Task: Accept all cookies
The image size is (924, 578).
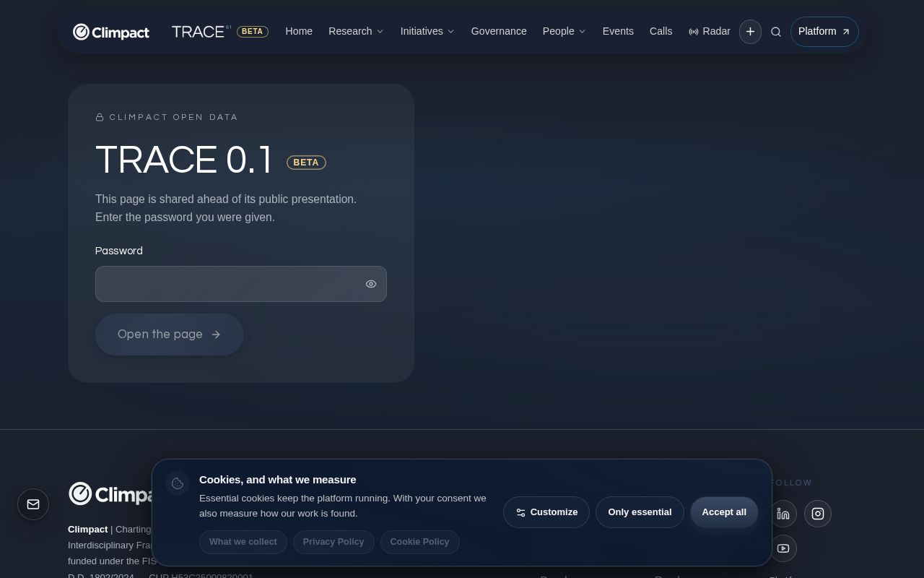Action: [x=724, y=512]
